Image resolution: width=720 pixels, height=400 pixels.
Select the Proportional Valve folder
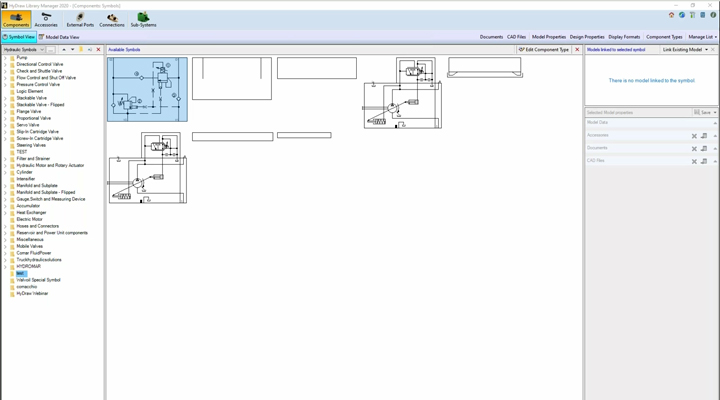click(x=34, y=118)
